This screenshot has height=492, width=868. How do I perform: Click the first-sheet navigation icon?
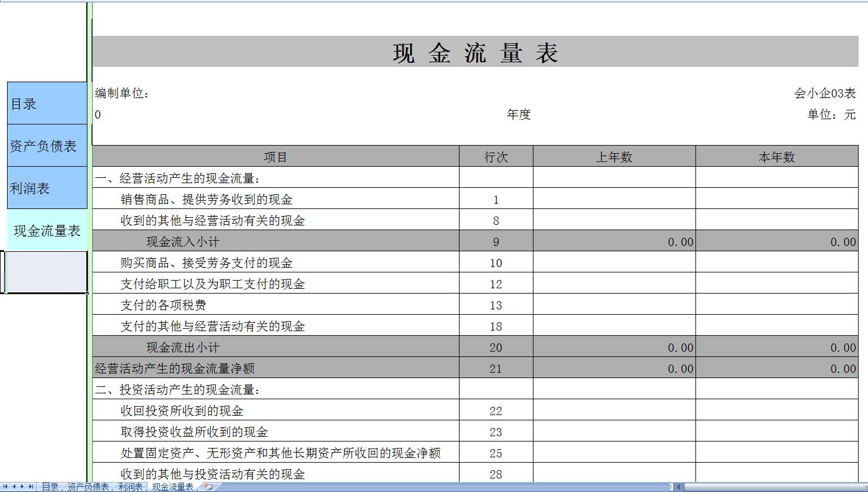coord(6,486)
